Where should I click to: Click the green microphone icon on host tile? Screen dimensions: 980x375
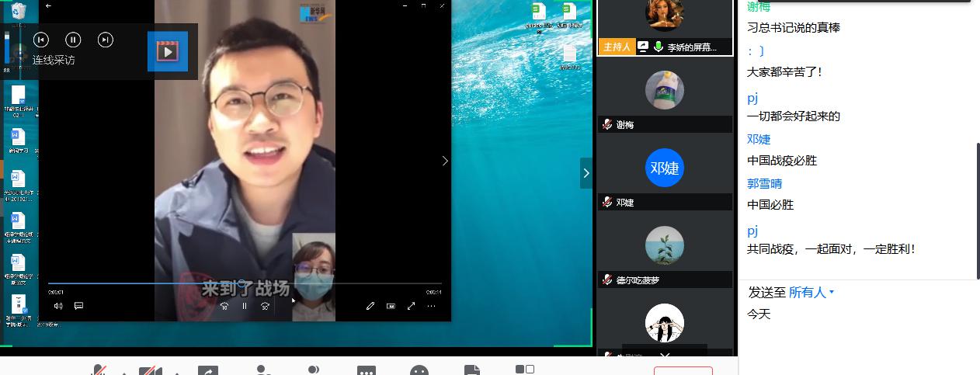click(659, 47)
